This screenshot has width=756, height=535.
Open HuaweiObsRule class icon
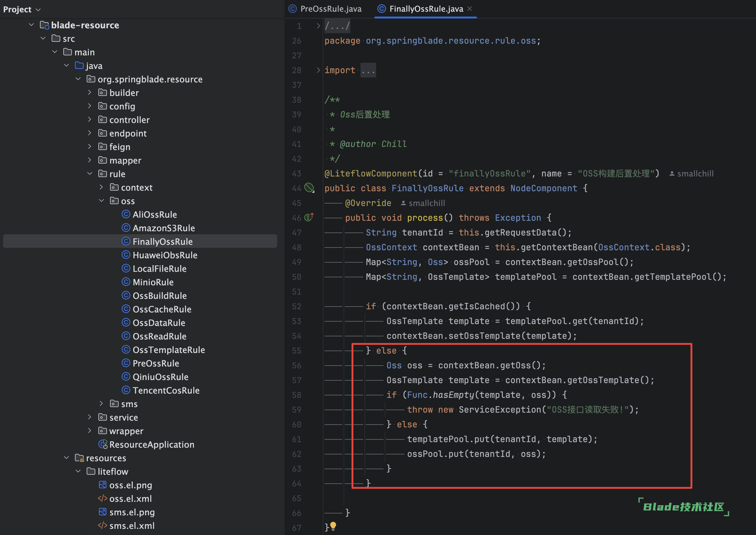pos(126,255)
